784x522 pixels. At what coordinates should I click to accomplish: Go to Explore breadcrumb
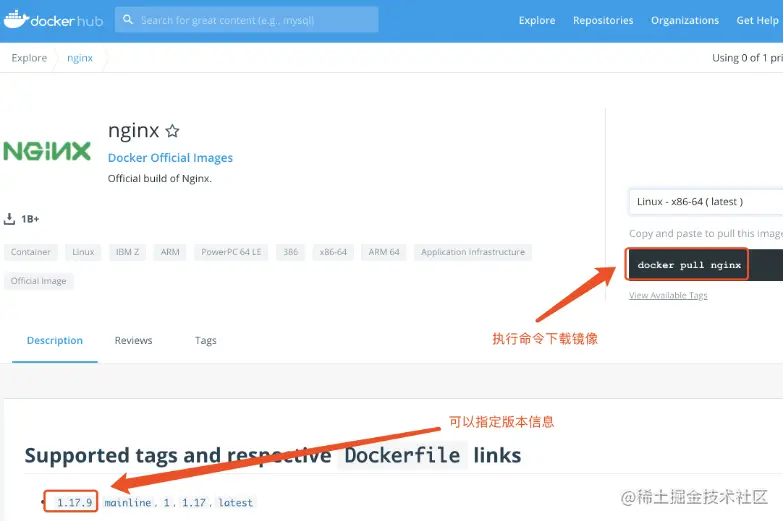[29, 58]
